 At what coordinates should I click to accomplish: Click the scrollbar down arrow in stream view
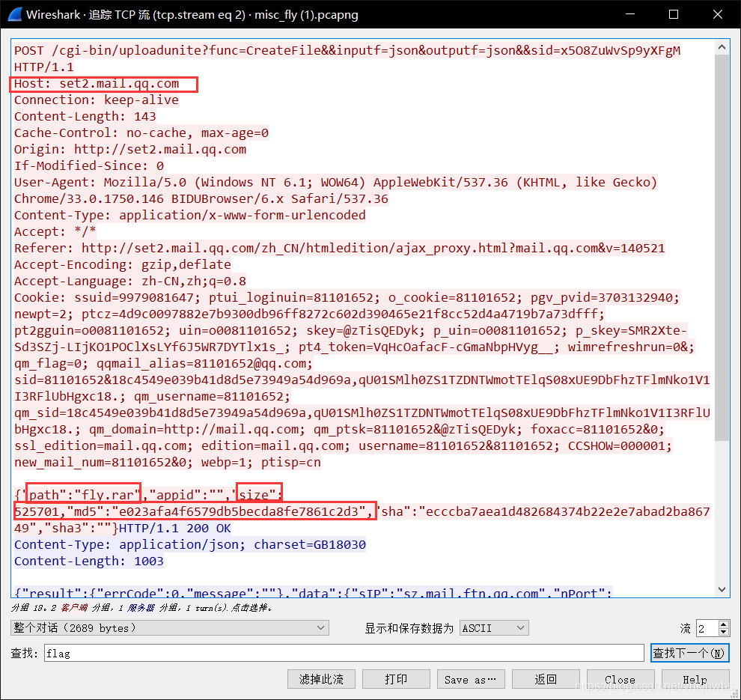tap(722, 589)
